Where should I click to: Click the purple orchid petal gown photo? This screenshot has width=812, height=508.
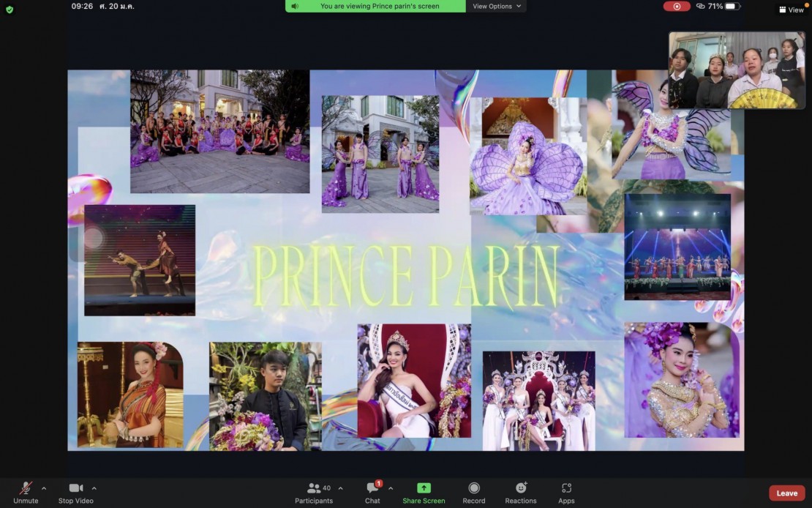coord(528,156)
